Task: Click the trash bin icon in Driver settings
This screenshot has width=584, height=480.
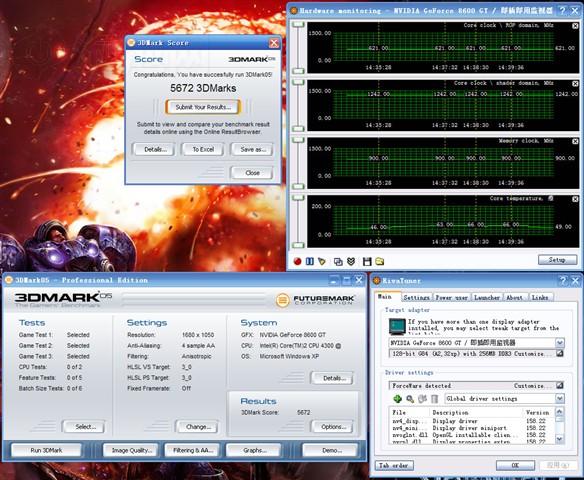Action: click(434, 399)
